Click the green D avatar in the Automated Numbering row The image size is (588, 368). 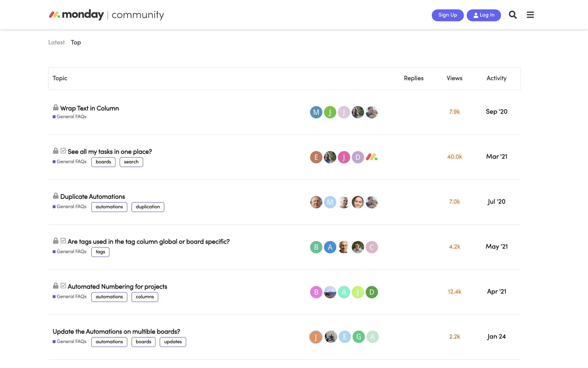(x=371, y=292)
